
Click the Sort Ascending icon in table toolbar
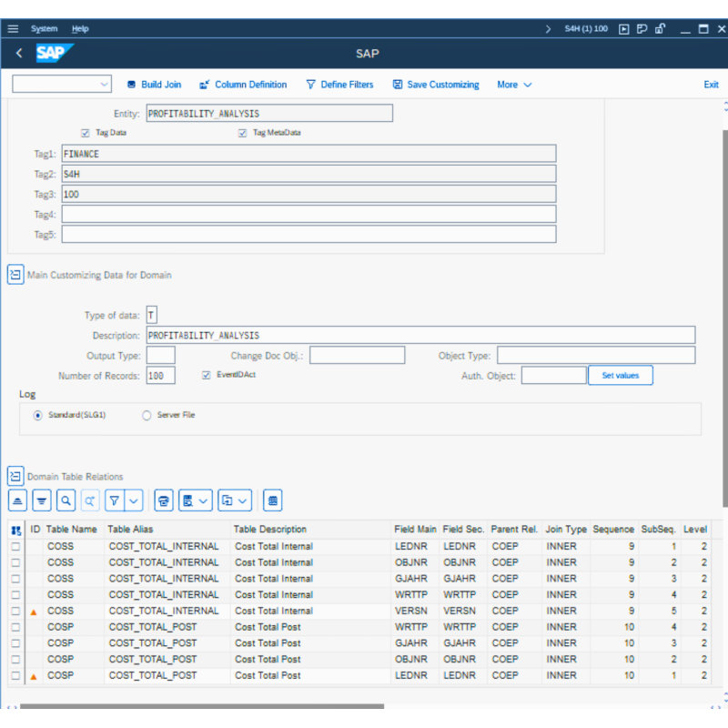pyautogui.click(x=17, y=500)
